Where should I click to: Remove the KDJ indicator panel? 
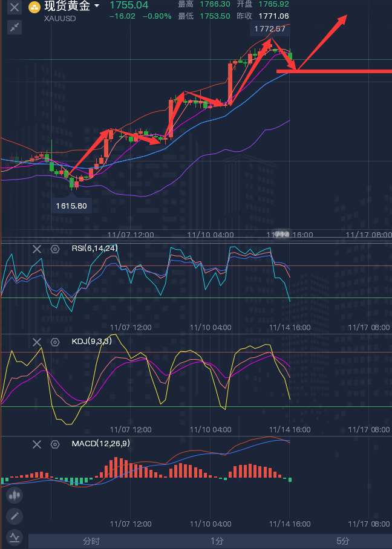(37, 342)
